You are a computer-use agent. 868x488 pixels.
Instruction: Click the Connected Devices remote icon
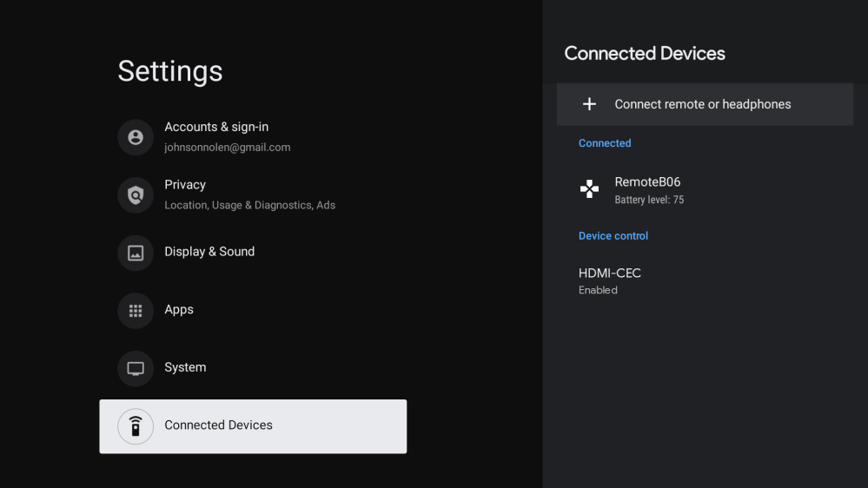point(136,426)
